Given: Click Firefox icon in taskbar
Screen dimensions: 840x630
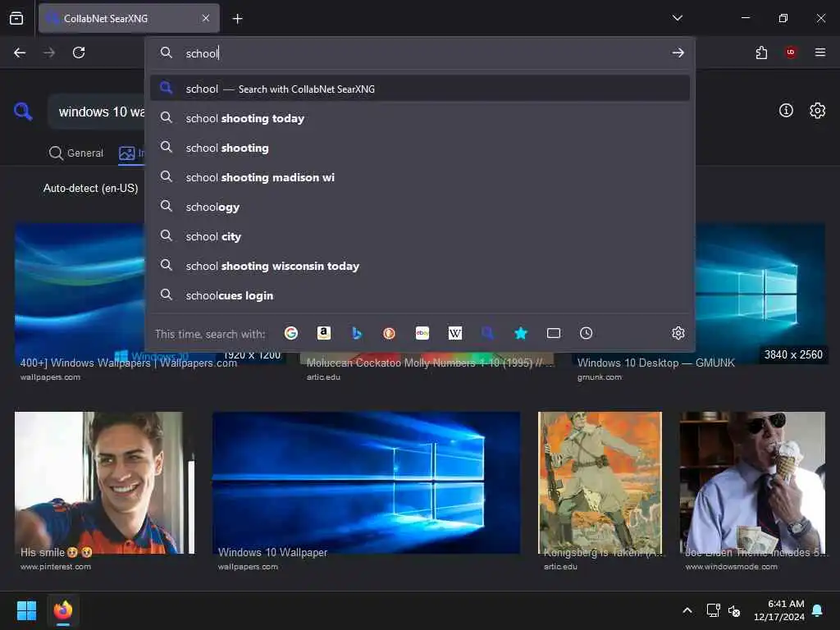Looking at the screenshot, I should pos(63,610).
